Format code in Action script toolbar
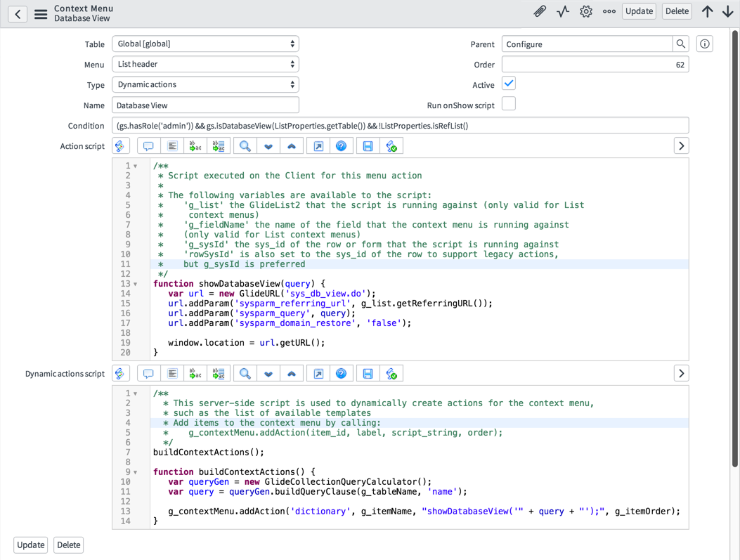The height and width of the screenshot is (560, 740). (x=172, y=146)
